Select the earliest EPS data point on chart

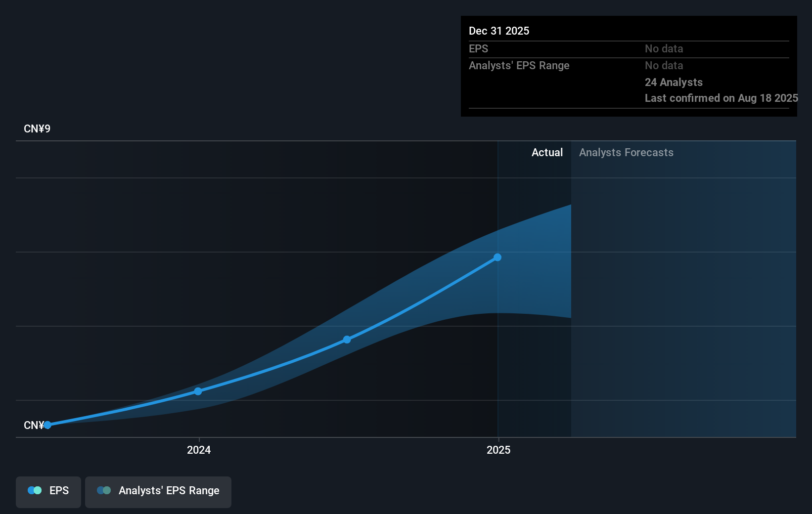(47, 424)
